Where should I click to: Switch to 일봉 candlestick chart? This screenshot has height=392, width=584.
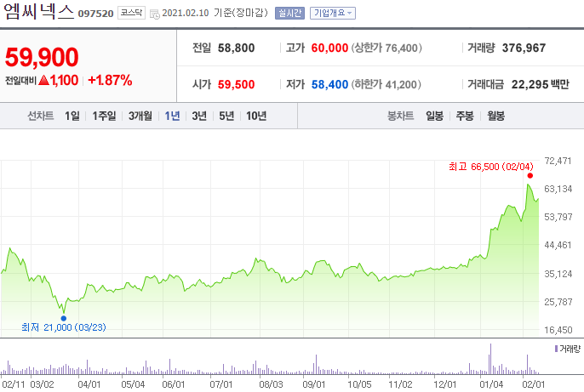click(x=435, y=116)
